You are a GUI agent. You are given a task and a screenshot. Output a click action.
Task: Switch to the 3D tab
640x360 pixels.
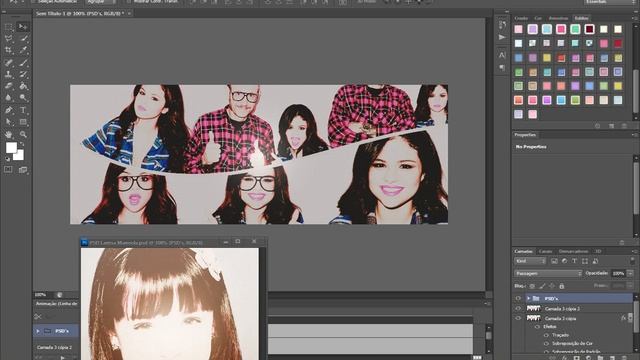[x=598, y=251]
